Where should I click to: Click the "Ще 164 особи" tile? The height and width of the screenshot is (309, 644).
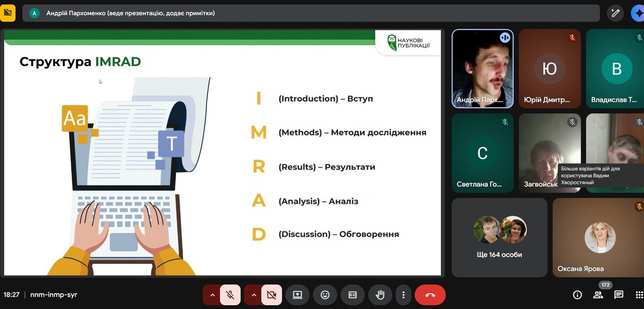pos(500,237)
